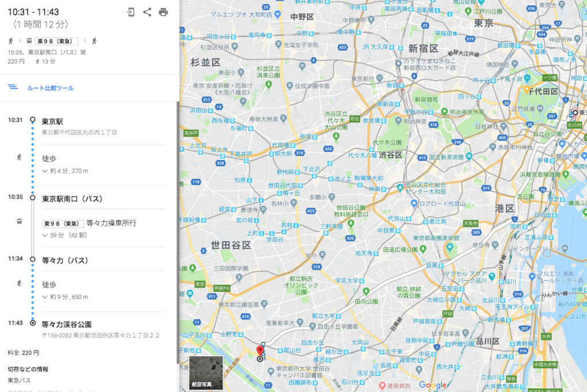Click the send-to-phone icon
Screen dimensions: 587x392
tap(131, 12)
